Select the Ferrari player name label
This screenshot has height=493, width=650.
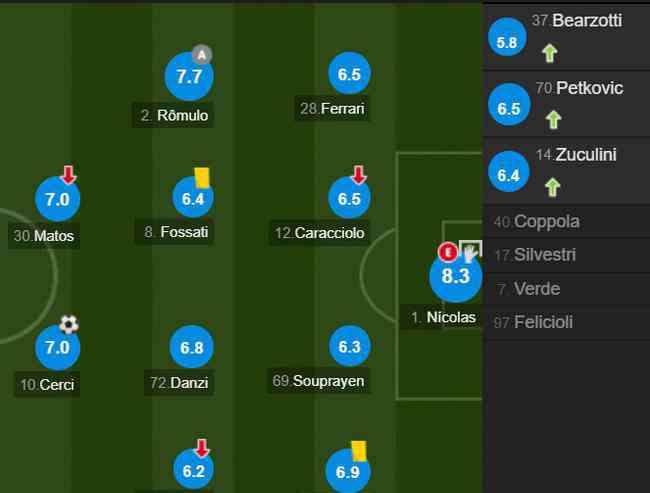point(332,109)
